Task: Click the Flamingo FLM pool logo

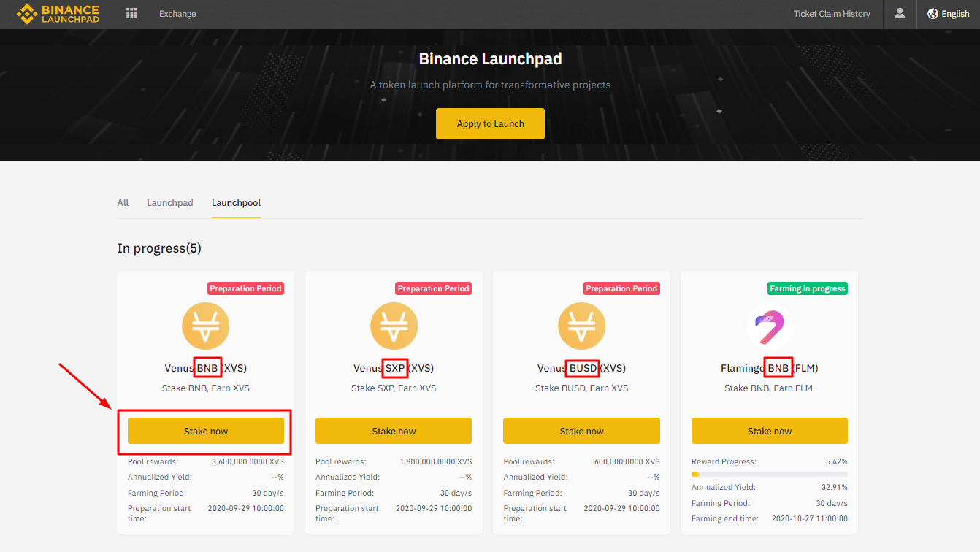Action: pyautogui.click(x=769, y=326)
